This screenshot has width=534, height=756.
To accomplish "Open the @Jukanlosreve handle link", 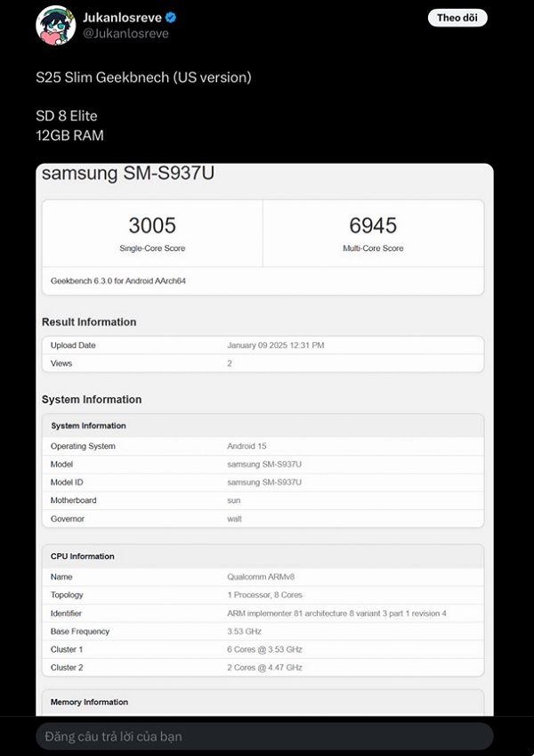I will click(x=125, y=34).
